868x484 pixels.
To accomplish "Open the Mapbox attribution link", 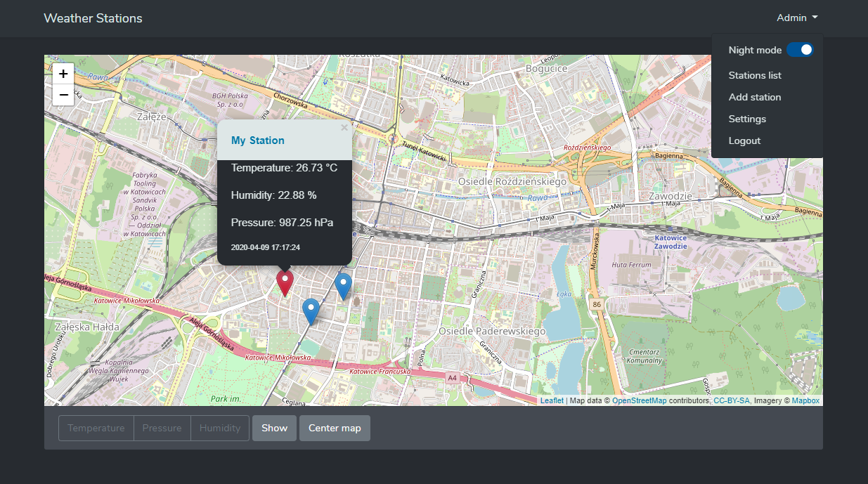I will tap(805, 400).
